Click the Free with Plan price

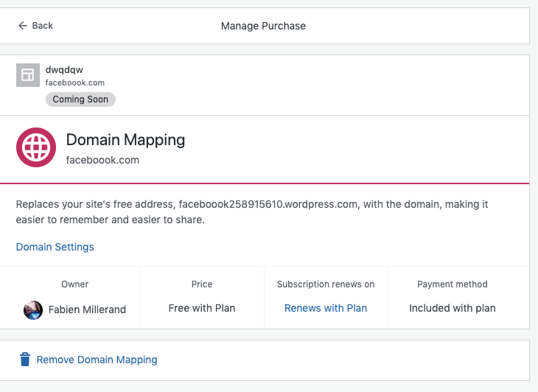point(202,308)
